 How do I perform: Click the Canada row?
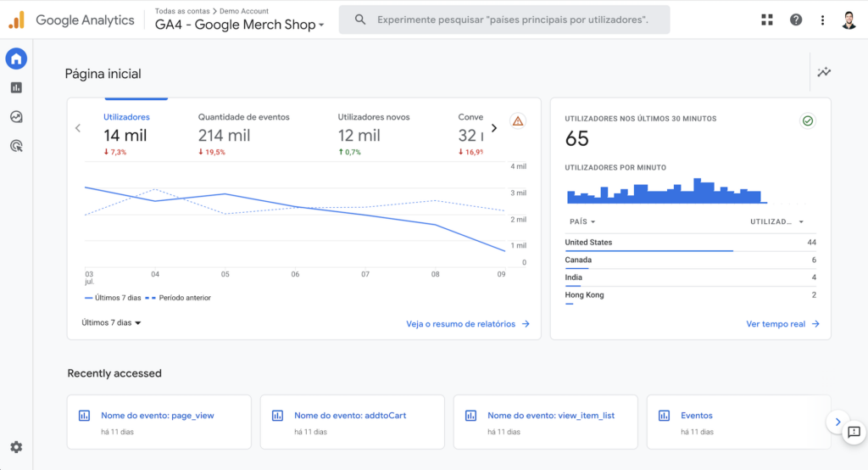coord(690,260)
